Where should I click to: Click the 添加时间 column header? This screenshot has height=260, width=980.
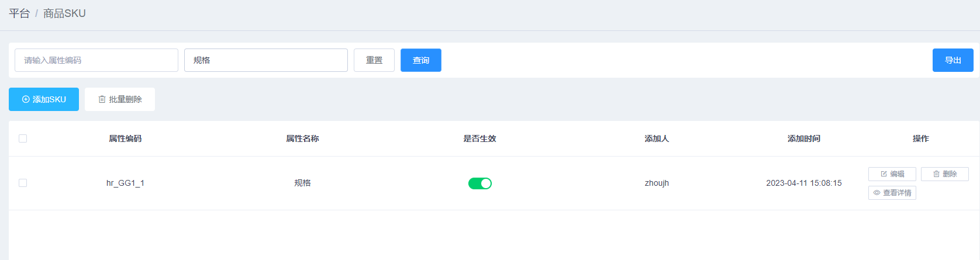tap(803, 138)
